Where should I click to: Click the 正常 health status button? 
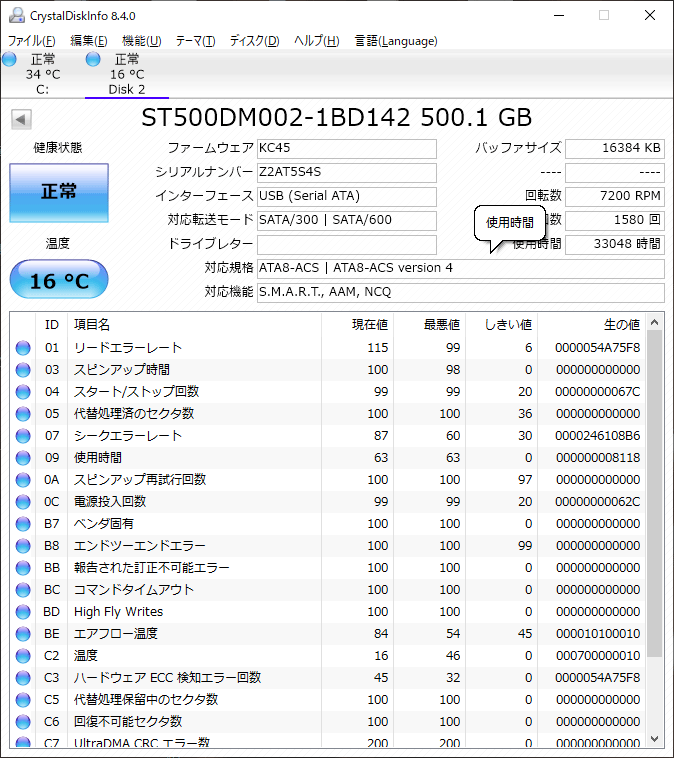click(59, 193)
